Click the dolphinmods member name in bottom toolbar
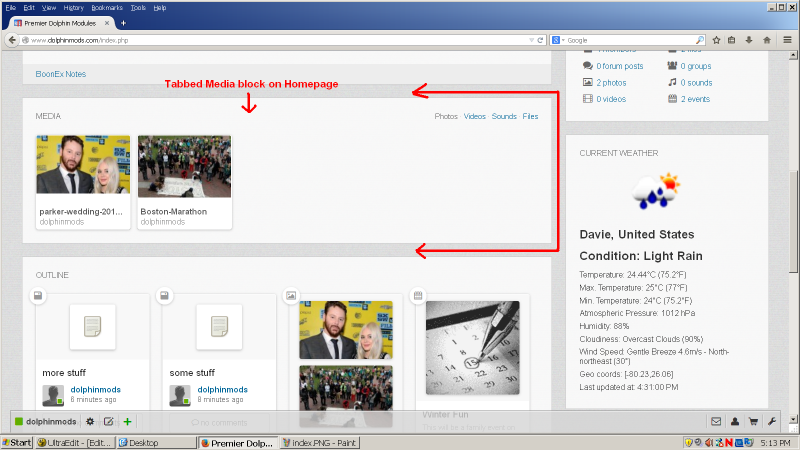This screenshot has height=450, width=800. (x=51, y=421)
